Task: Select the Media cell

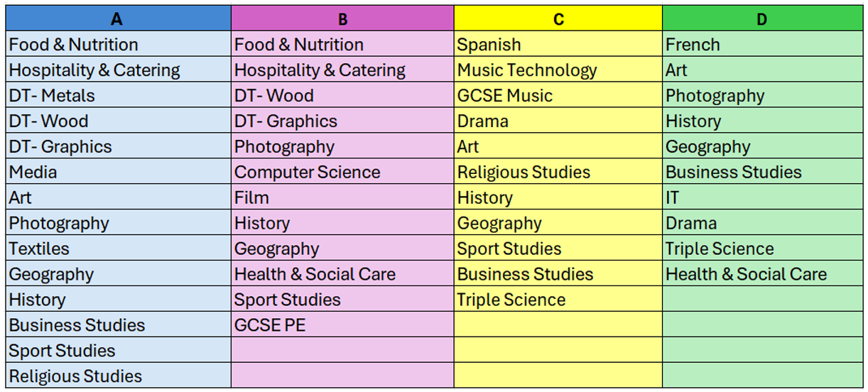Action: [33, 173]
